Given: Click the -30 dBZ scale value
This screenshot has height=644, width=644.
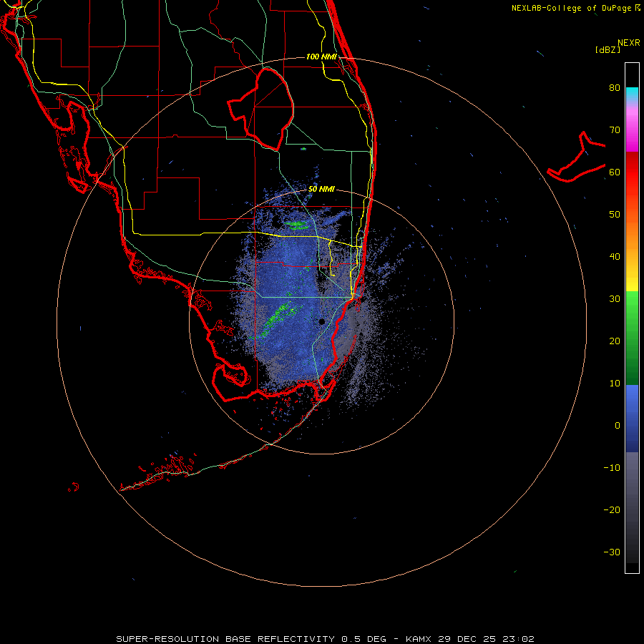Looking at the screenshot, I should 612,552.
